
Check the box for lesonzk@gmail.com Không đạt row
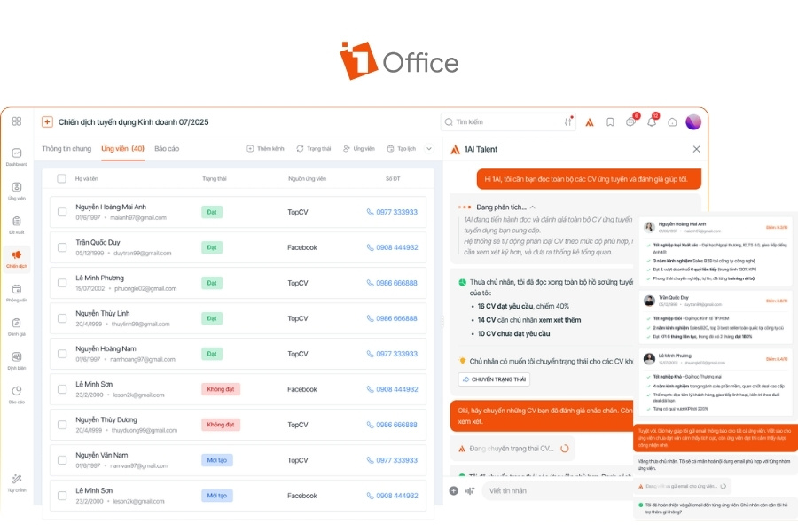(62, 389)
